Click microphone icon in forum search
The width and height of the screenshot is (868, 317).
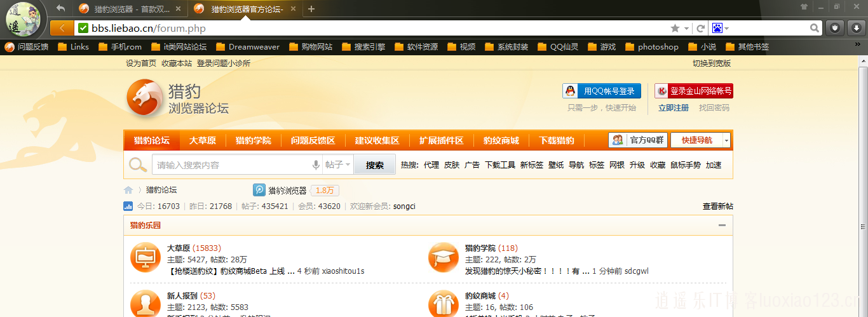coord(316,165)
